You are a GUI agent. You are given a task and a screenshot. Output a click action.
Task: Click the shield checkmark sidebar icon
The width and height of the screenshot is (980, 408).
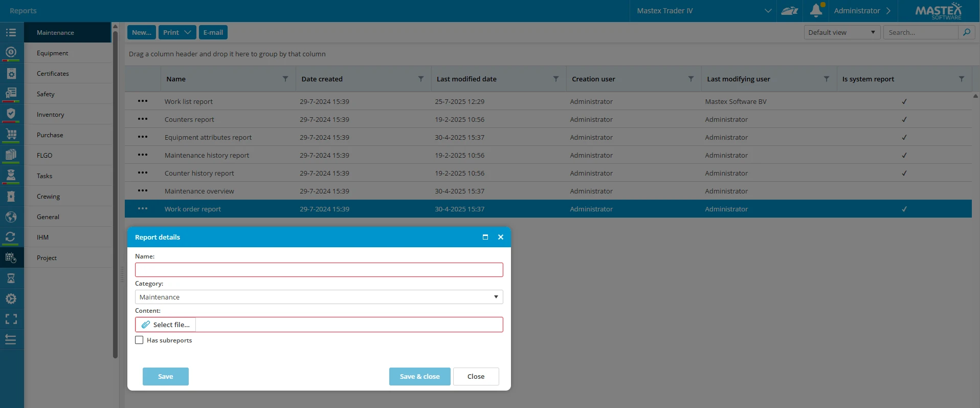pos(11,114)
